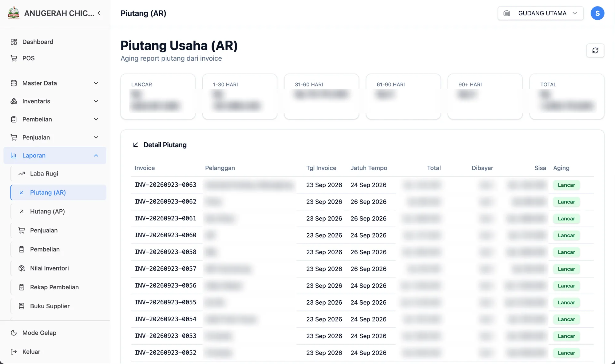615x364 pixels.
Task: Open the Dashboard menu item
Action: coord(55,42)
